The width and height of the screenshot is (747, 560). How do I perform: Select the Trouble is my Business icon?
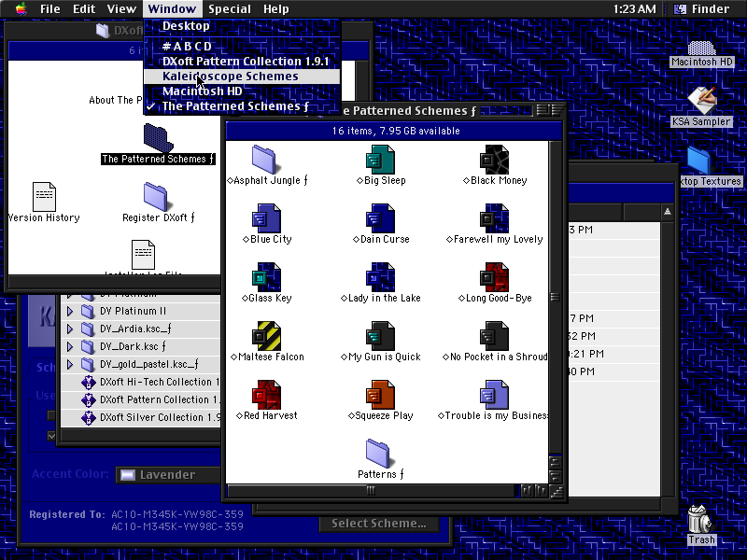tap(494, 394)
